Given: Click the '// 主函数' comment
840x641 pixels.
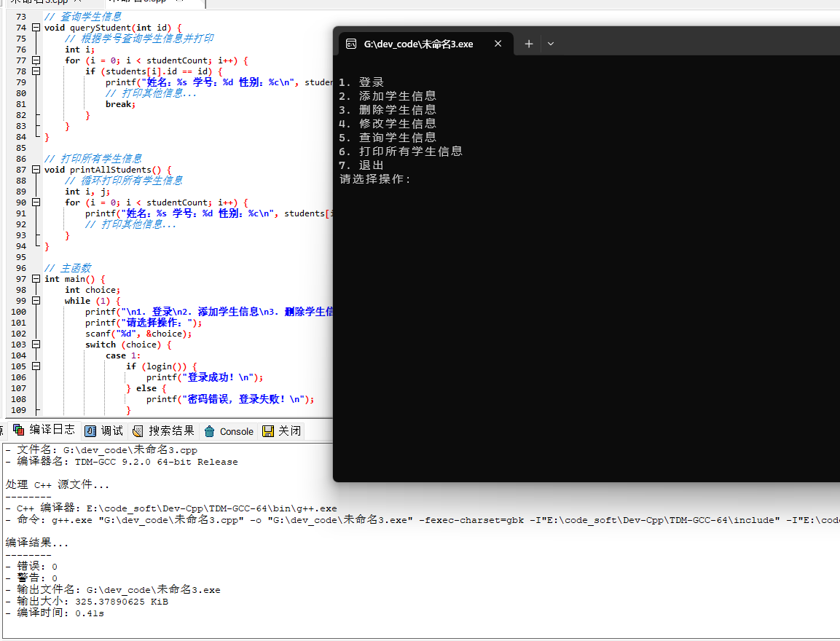Looking at the screenshot, I should (x=68, y=268).
